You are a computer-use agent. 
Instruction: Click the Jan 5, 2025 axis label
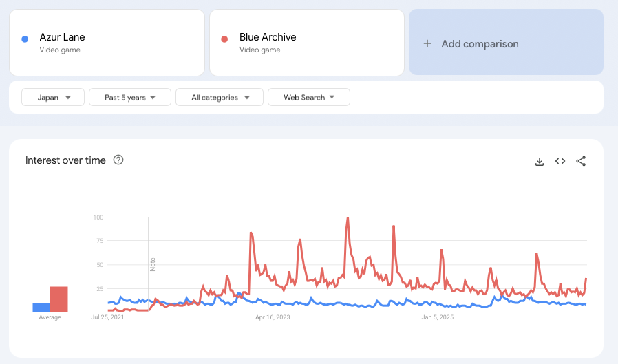(x=438, y=317)
